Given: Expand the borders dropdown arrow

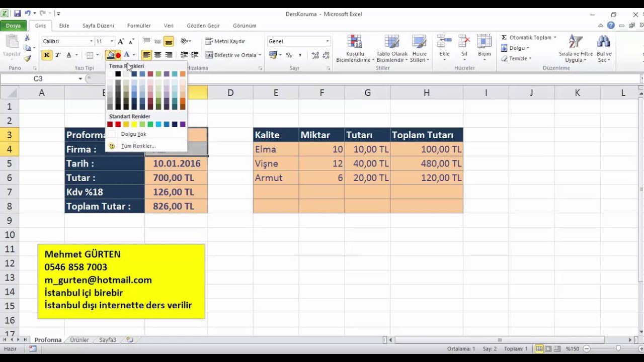Looking at the screenshot, I should point(97,55).
